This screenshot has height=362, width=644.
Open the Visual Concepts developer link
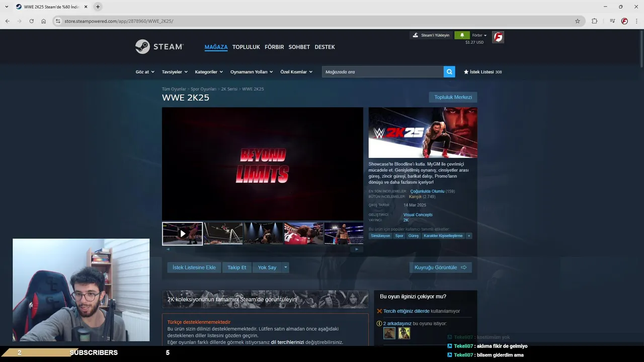point(418,215)
